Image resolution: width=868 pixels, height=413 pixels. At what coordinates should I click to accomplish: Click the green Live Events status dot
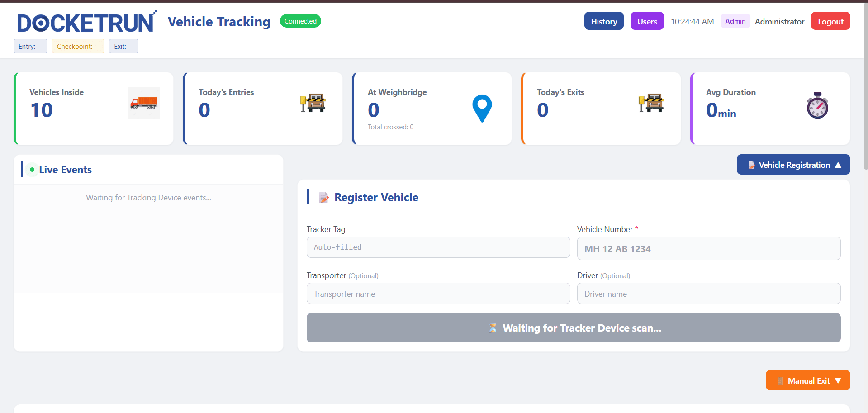pyautogui.click(x=32, y=170)
